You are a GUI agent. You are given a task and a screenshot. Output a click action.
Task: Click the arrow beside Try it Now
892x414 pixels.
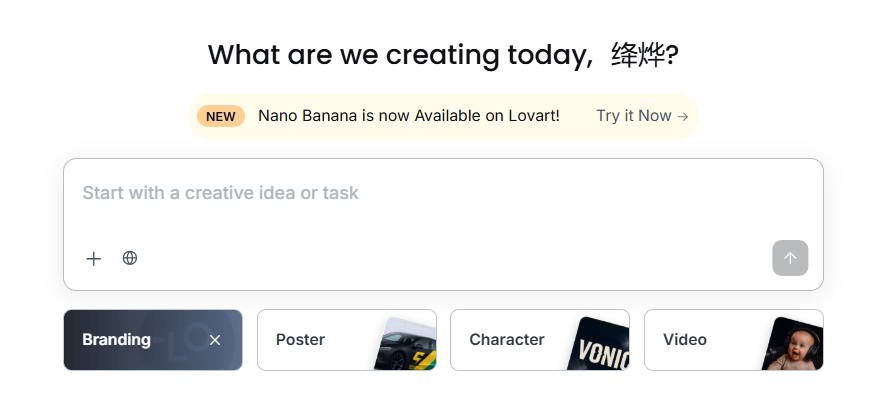[x=683, y=116]
